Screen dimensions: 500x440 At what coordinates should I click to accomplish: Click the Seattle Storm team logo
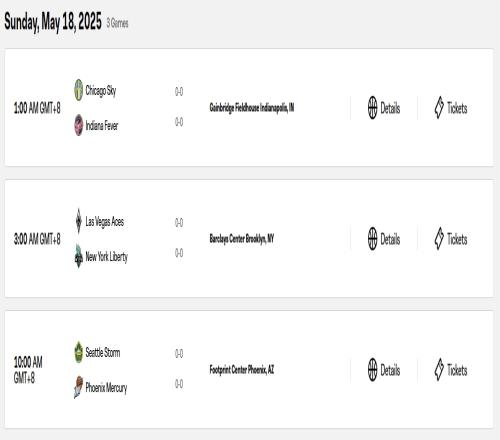click(x=78, y=352)
